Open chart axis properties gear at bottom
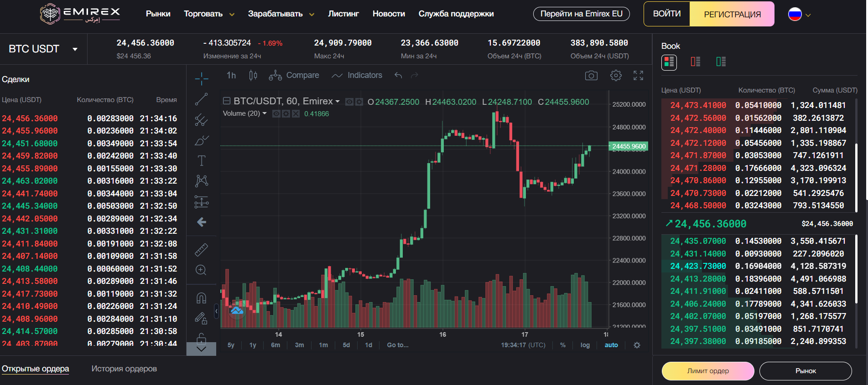Viewport: 868px width, 385px height. click(x=637, y=345)
